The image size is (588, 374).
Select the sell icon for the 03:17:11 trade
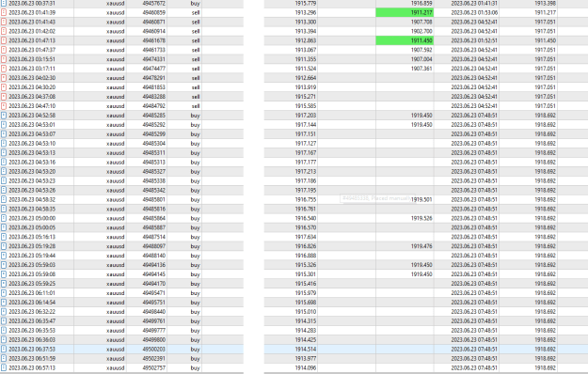[x=4, y=69]
